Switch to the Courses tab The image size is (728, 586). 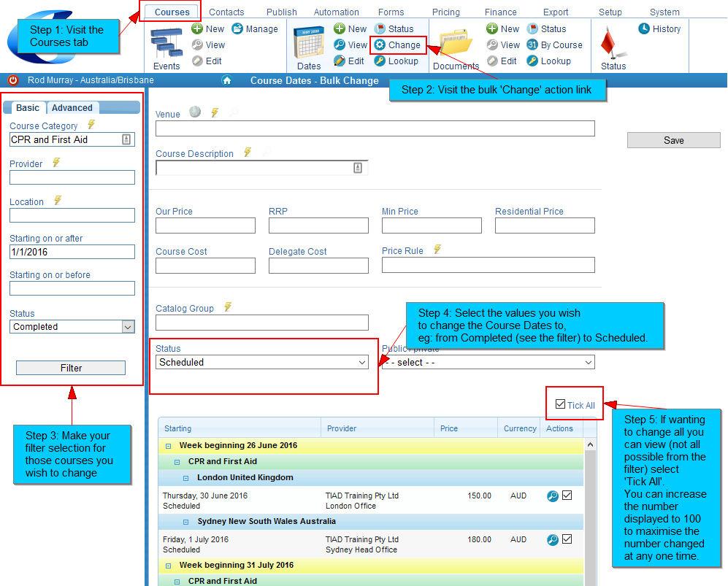coord(172,12)
